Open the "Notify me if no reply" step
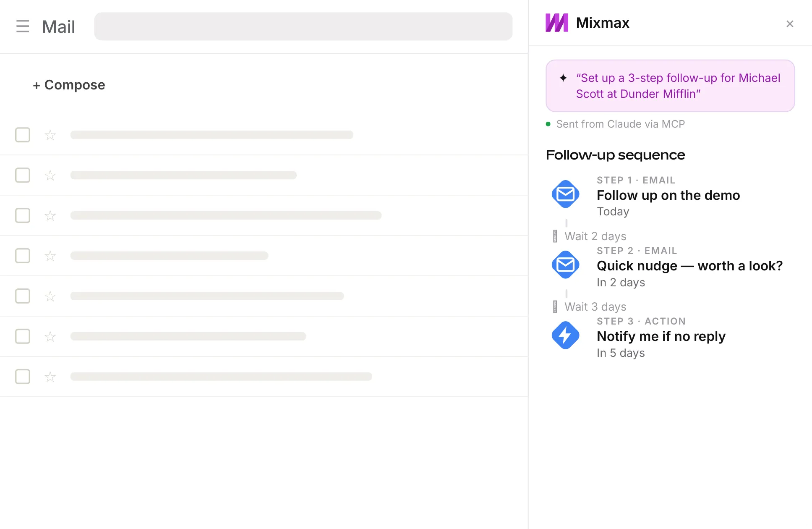The height and width of the screenshot is (529, 812). point(661,336)
